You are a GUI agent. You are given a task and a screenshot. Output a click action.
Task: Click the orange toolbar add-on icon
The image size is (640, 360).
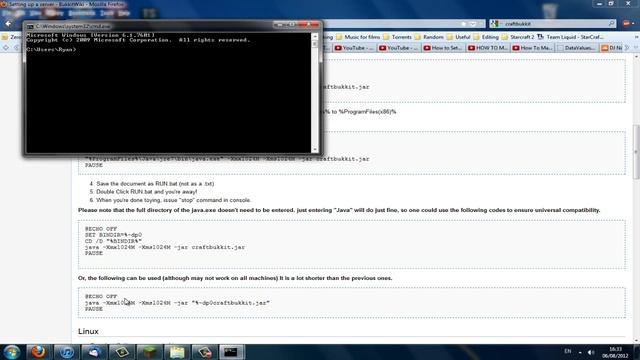click(x=627, y=24)
